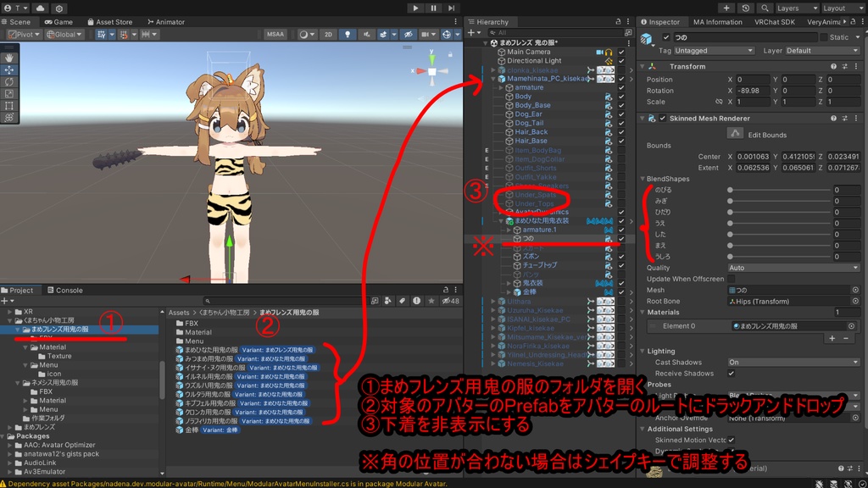Open the Cast Shadows On dropdown
The height and width of the screenshot is (488, 868).
tap(793, 363)
